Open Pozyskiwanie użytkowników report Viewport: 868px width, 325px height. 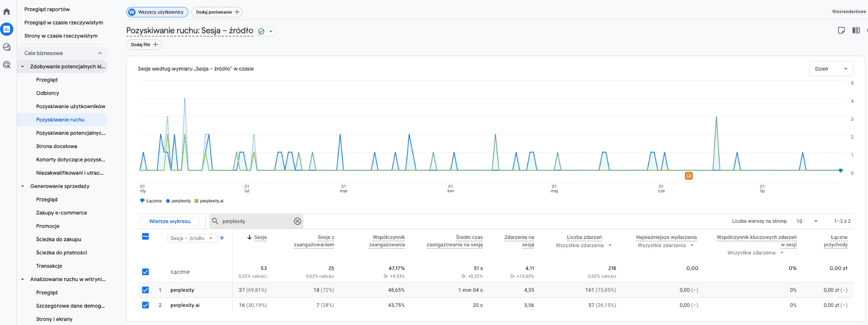coord(71,106)
